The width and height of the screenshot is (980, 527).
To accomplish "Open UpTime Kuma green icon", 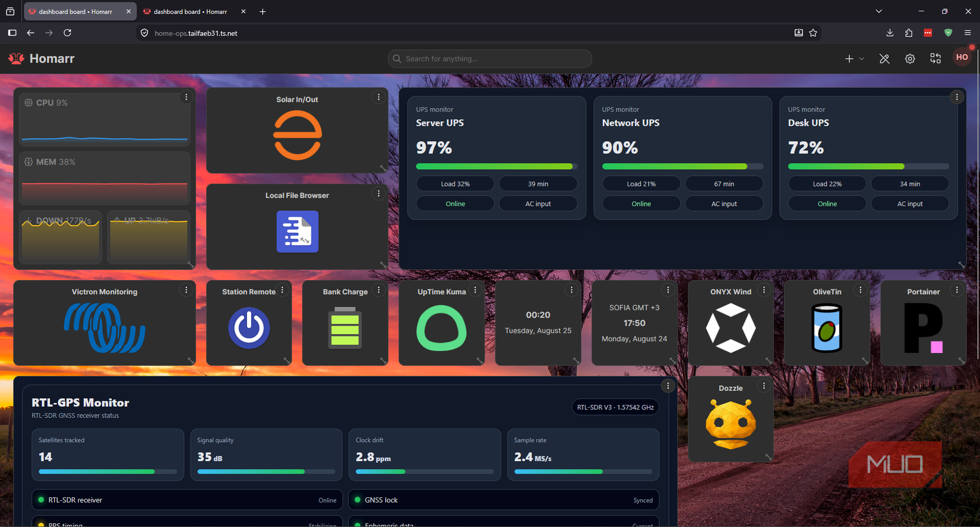I will point(441,328).
